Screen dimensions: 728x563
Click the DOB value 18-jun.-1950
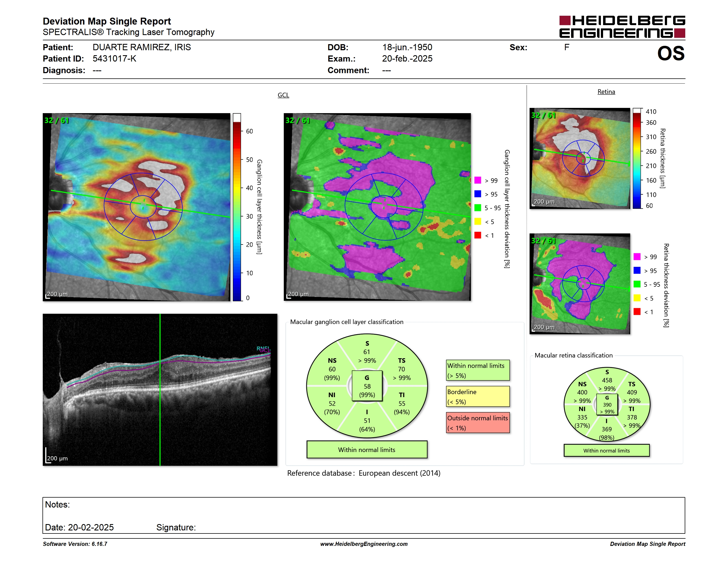pos(407,47)
